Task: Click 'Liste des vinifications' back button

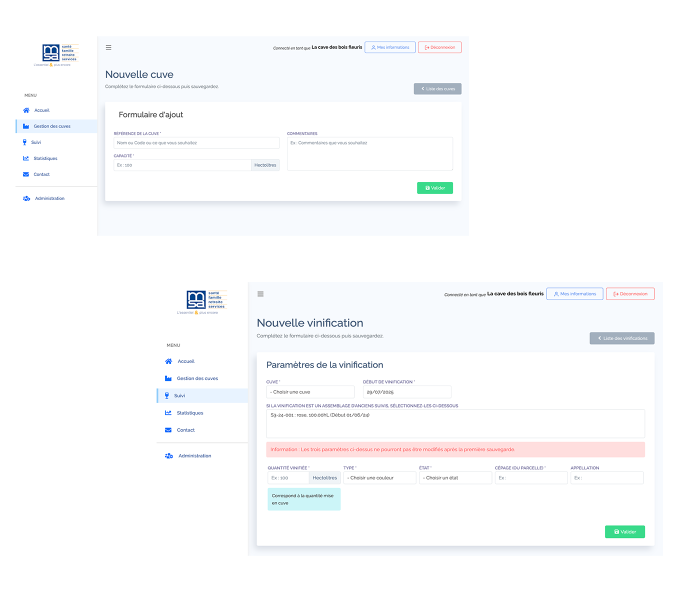Action: pyautogui.click(x=621, y=338)
